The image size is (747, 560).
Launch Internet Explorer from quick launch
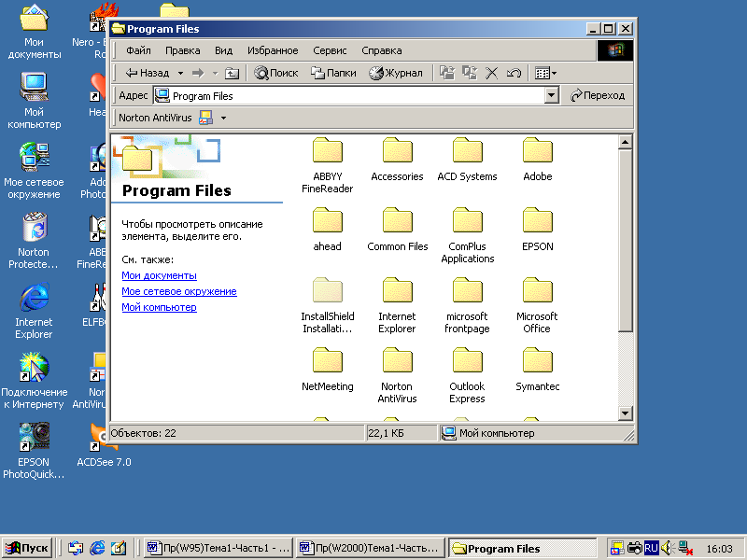coord(97,548)
